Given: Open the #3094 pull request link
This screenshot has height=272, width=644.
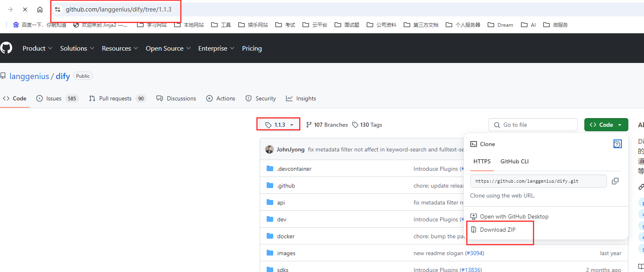Looking at the screenshot, I should [474, 253].
